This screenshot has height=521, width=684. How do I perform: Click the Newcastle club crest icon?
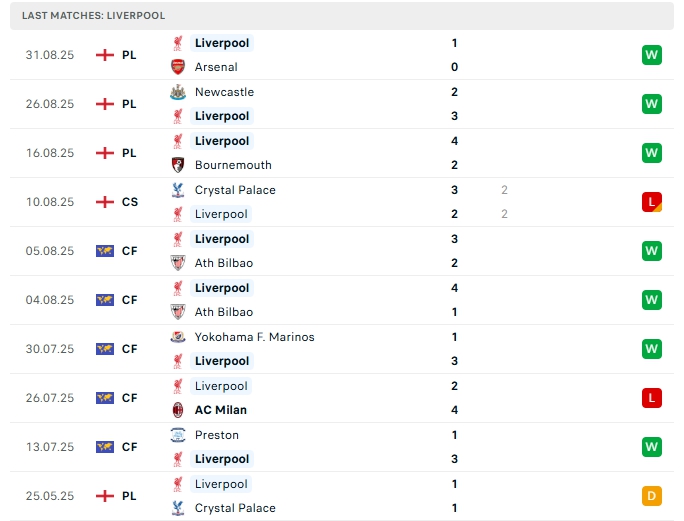[x=178, y=92]
